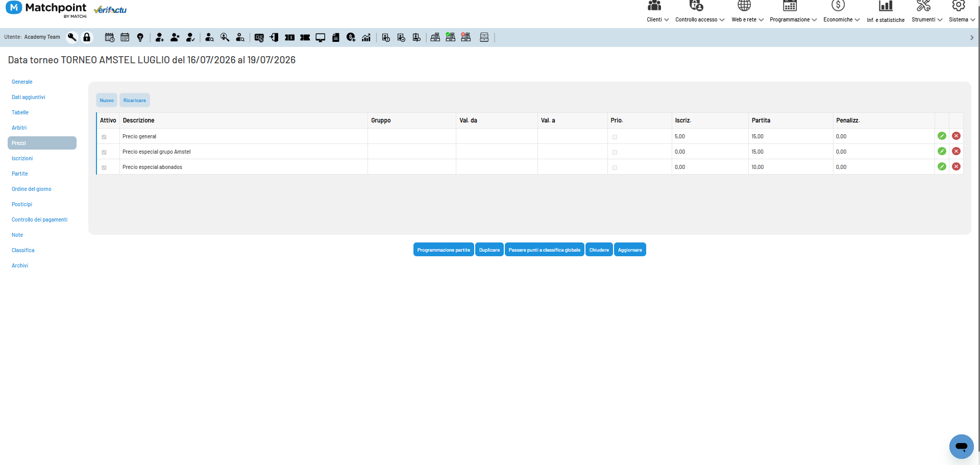Image resolution: width=980 pixels, height=465 pixels.
Task: Click the document-with-clock toolbar icon
Action: pos(386,37)
